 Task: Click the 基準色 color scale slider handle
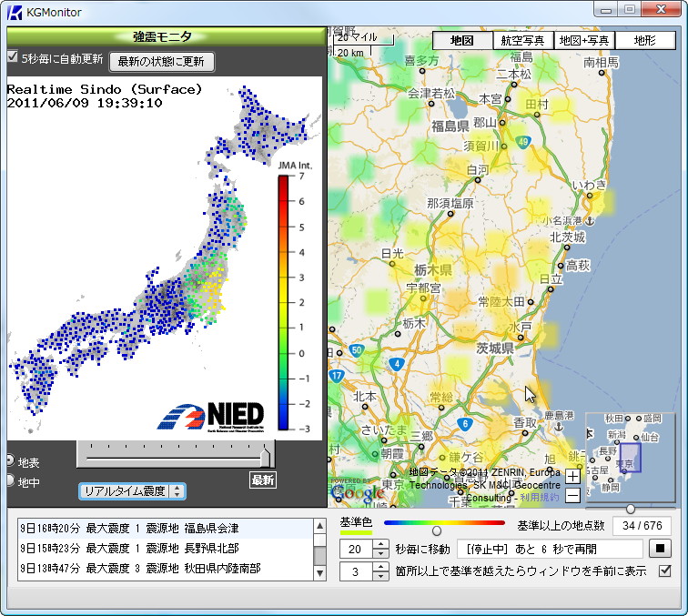coord(437,530)
